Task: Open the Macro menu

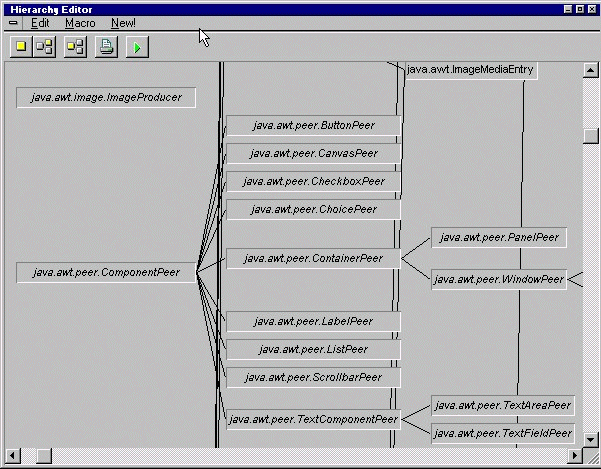Action: (80, 23)
